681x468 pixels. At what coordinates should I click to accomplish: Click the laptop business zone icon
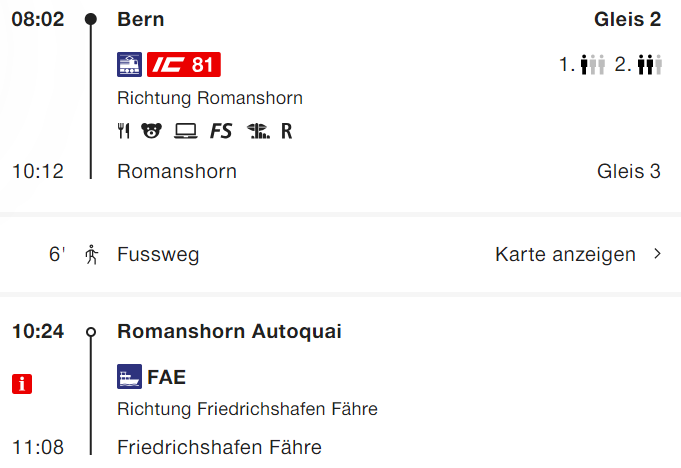pos(186,131)
